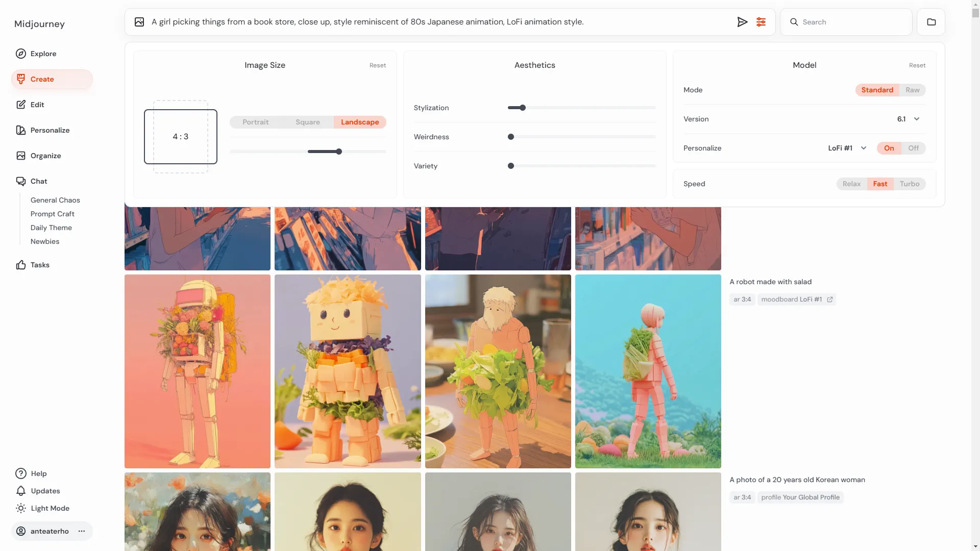Select the Portrait image size tab

[x=256, y=122]
